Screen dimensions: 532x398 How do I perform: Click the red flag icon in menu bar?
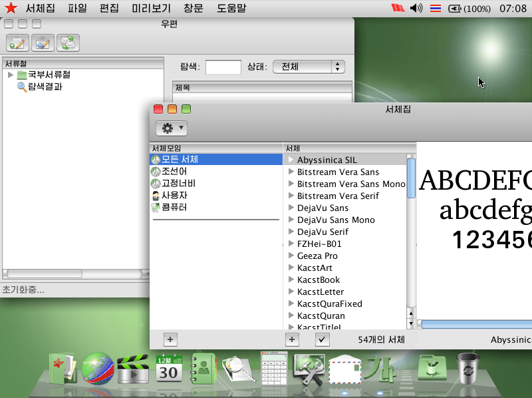[398, 8]
